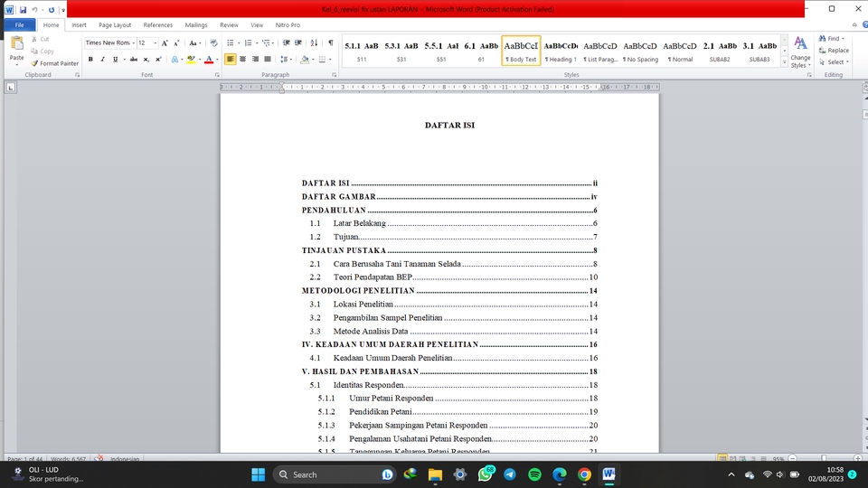Open the font name dropdown
Image resolution: width=868 pixels, height=488 pixels.
coord(134,42)
